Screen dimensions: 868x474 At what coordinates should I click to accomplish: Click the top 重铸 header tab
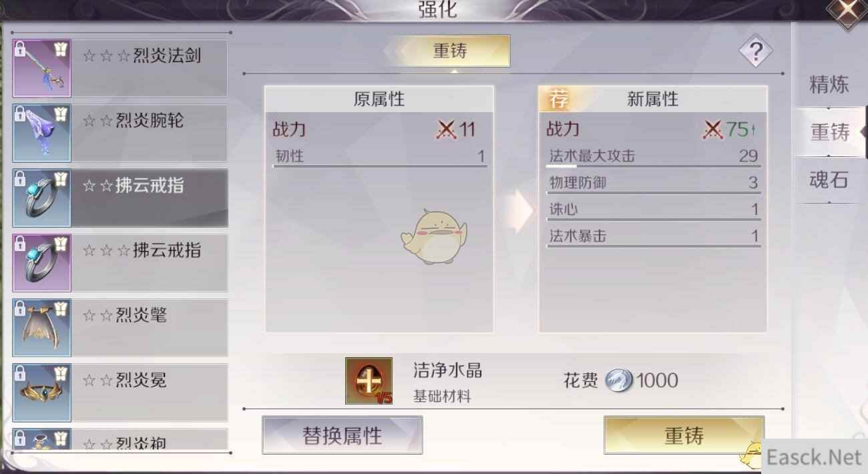pyautogui.click(x=450, y=51)
